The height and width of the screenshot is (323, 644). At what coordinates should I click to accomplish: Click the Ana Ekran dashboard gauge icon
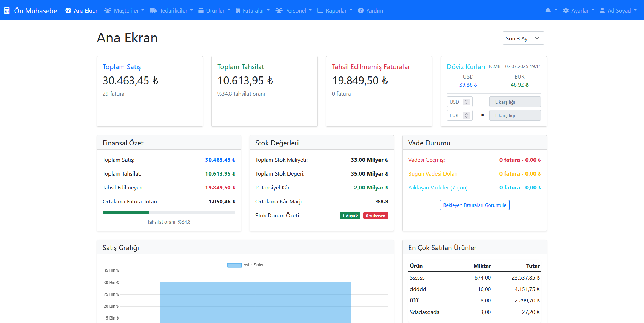(68, 10)
